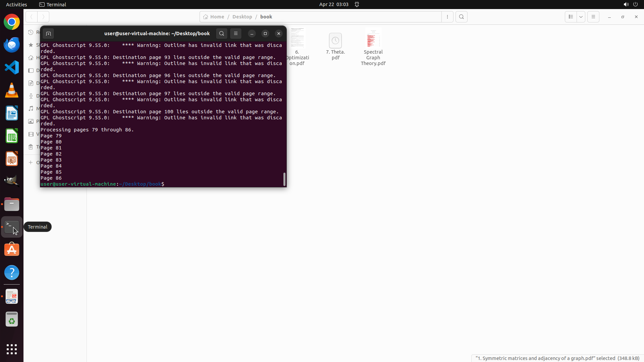This screenshot has width=644, height=362.
Task: Go forward in the file manager
Action: [x=43, y=17]
